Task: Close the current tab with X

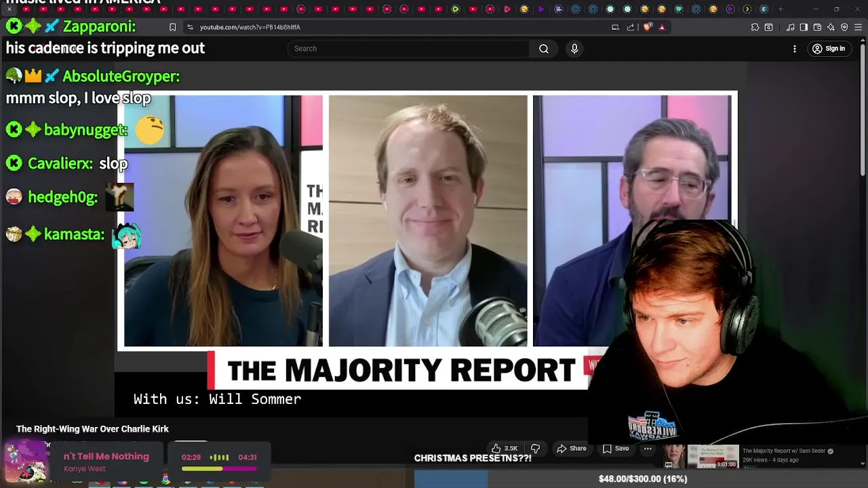Action: (x=9, y=9)
